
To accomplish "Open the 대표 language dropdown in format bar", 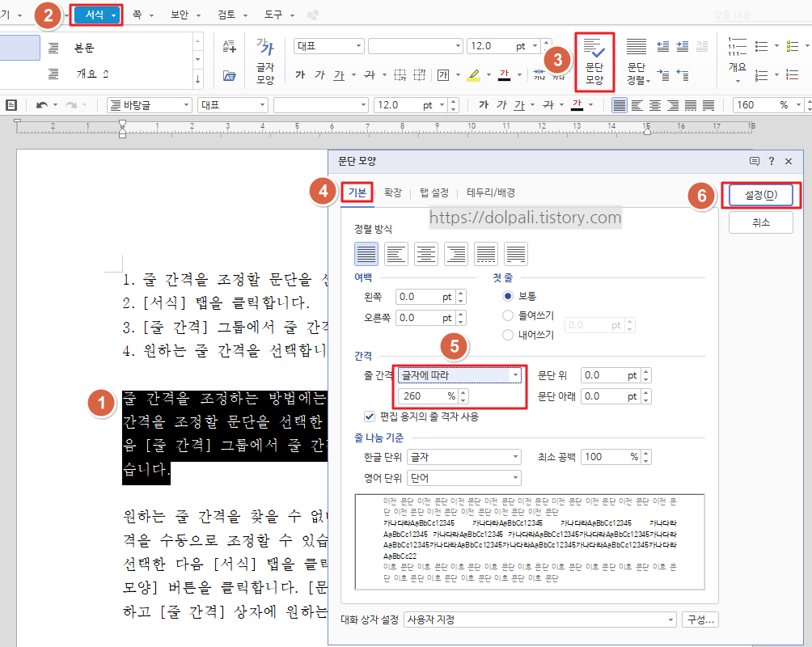I will click(233, 105).
